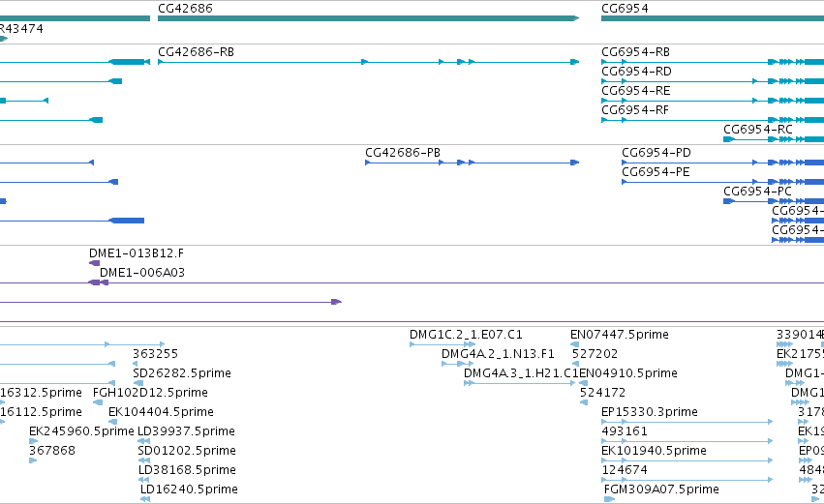Click the 367868 EST label

click(52, 451)
